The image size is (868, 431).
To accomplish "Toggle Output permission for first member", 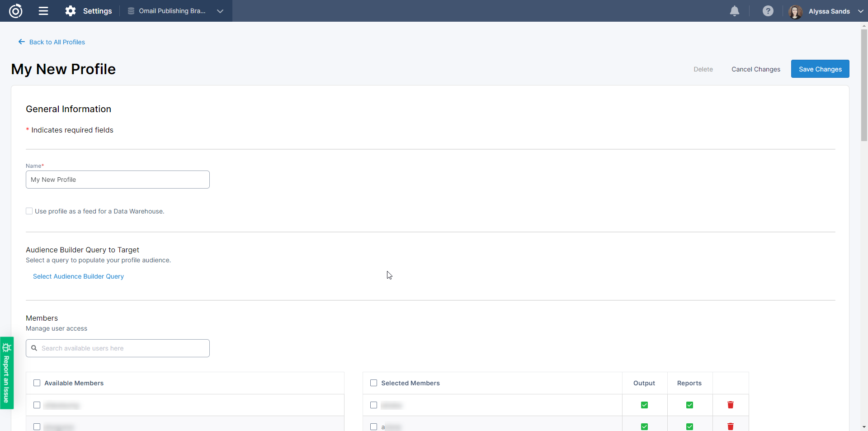I will point(644,405).
